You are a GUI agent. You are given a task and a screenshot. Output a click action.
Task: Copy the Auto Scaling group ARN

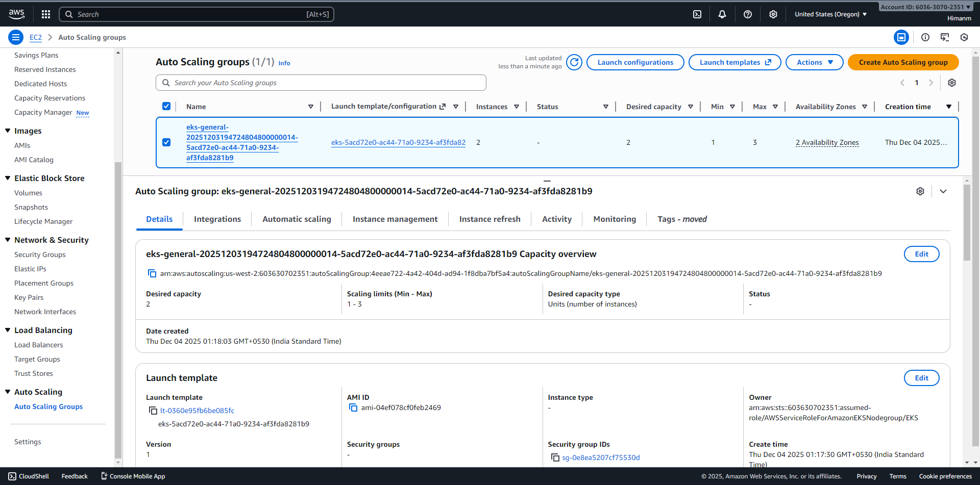click(152, 273)
